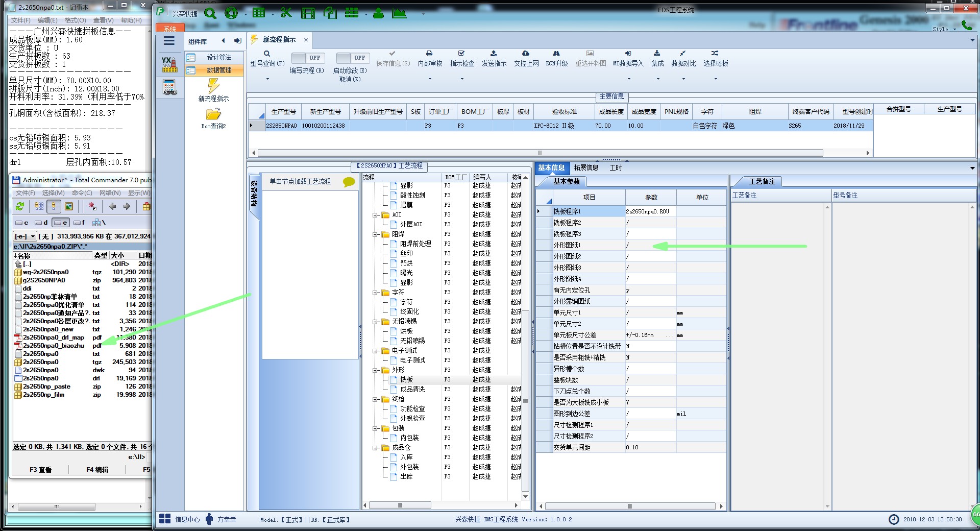The width and height of the screenshot is (980, 531).
Task: Collapse the 终检 tree node
Action: point(375,399)
